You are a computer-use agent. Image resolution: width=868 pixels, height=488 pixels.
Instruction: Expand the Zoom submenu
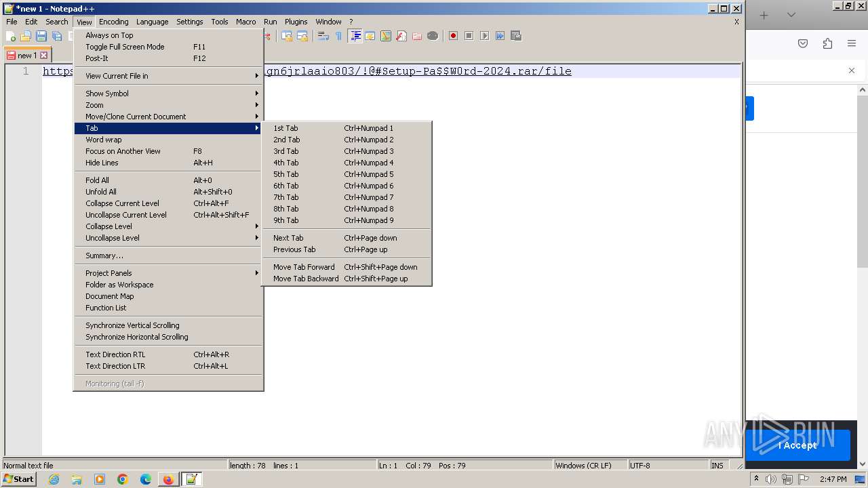click(168, 105)
